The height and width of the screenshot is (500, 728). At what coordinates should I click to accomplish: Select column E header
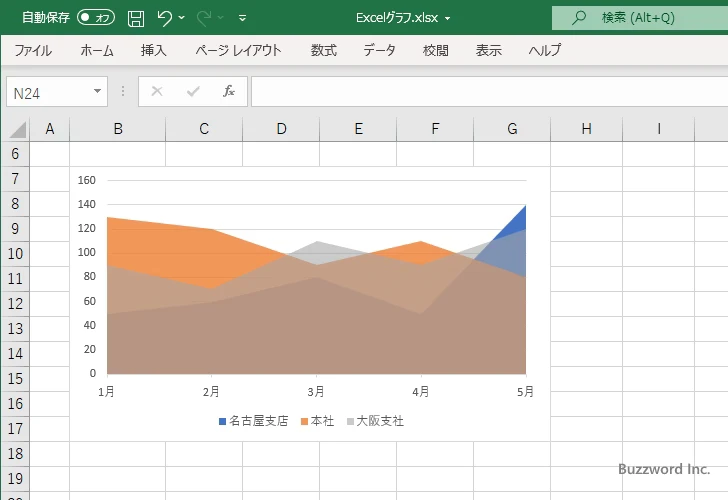tap(358, 129)
